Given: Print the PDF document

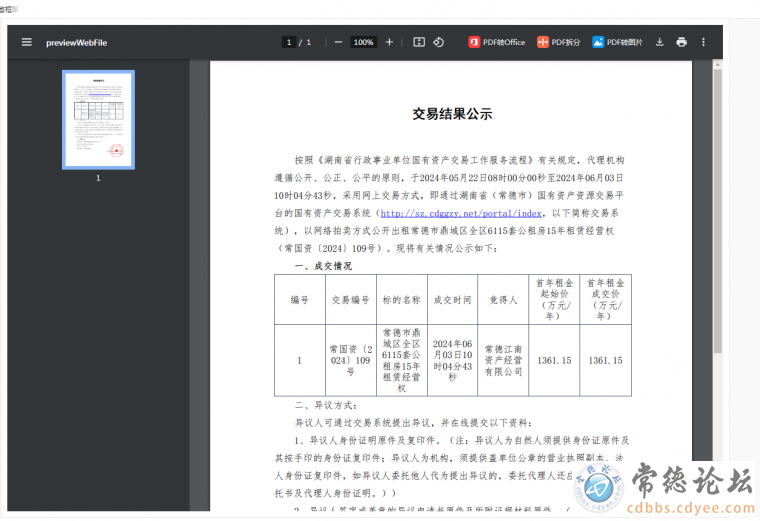Looking at the screenshot, I should click(681, 42).
